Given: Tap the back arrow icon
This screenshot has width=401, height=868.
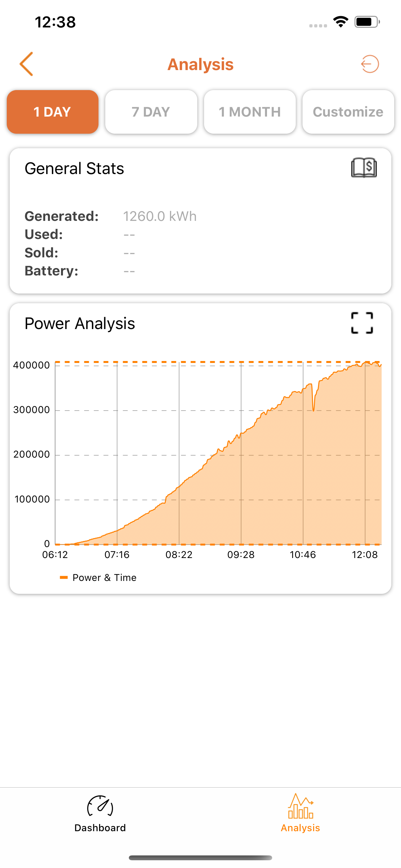Looking at the screenshot, I should (x=26, y=64).
